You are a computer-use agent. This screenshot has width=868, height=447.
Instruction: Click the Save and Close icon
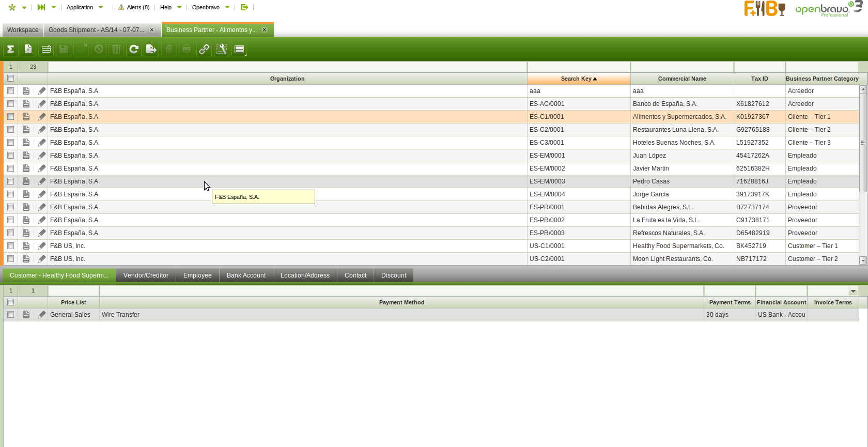(x=81, y=49)
